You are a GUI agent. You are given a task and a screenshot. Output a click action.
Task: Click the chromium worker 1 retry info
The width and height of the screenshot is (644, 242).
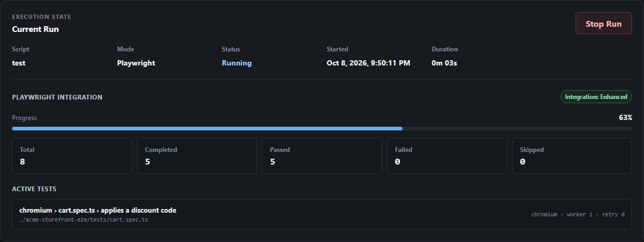tap(578, 214)
